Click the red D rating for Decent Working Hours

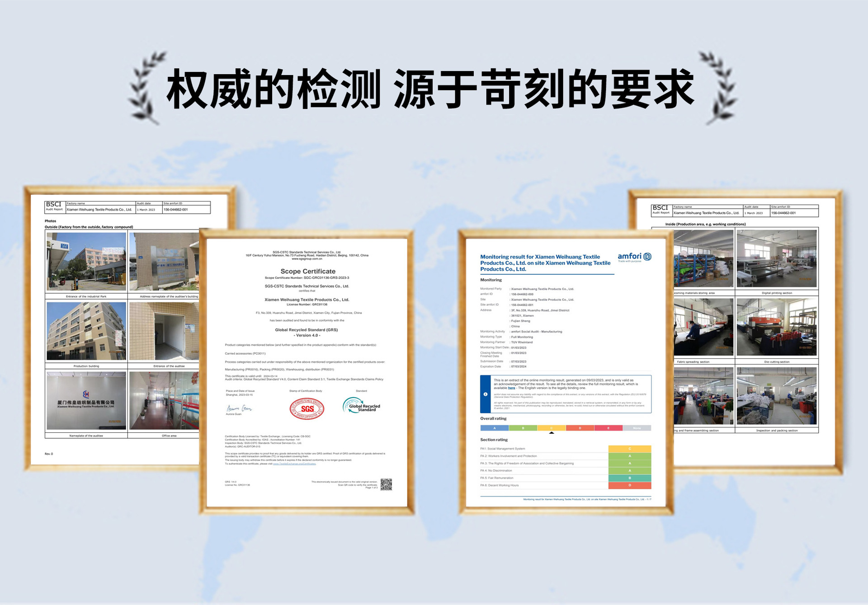tap(629, 486)
